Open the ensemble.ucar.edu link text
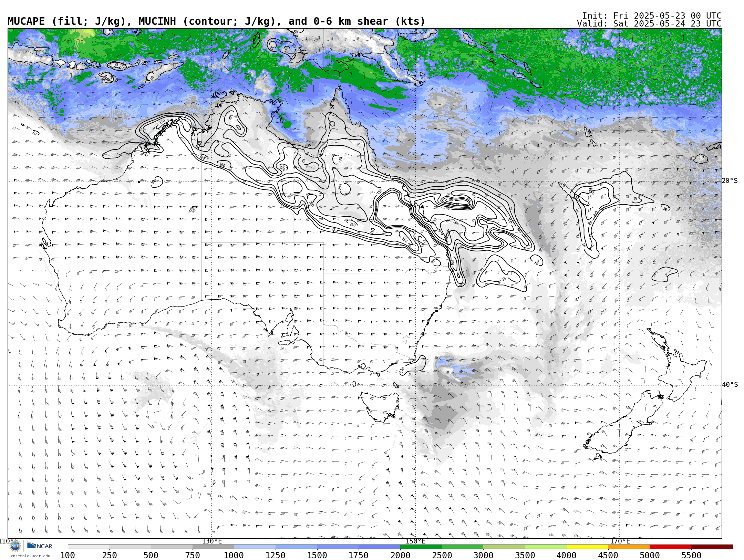The image size is (744, 560). tap(30, 556)
